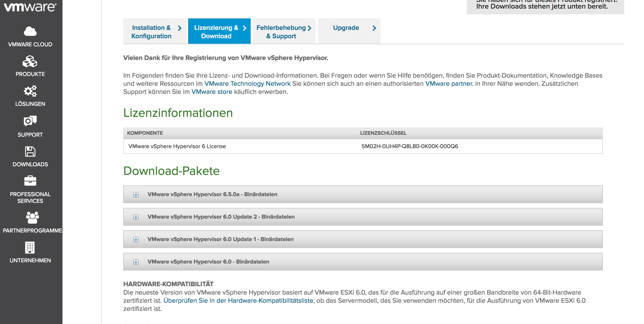
Task: Open the VMware Technology Network link
Action: tap(247, 84)
